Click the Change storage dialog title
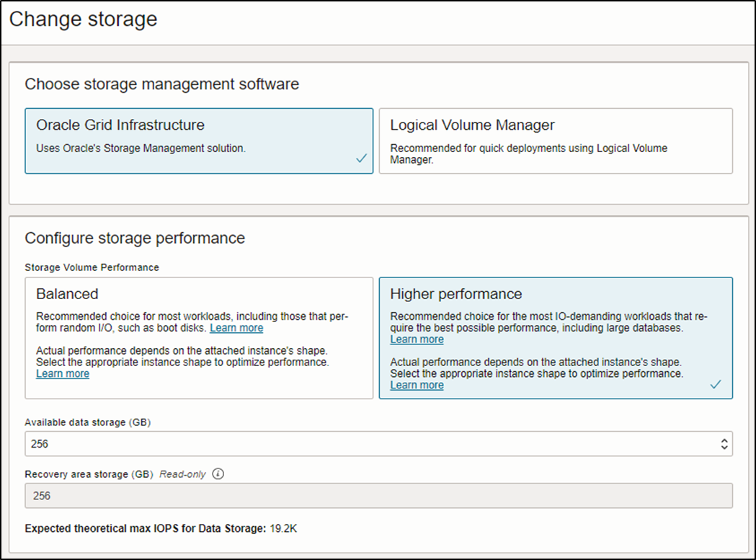Viewport: 756px width, 560px height. pyautogui.click(x=83, y=19)
